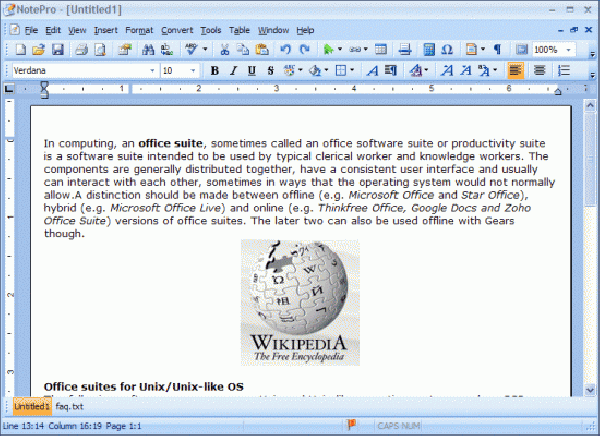Increase font size with the larger A icon

[447, 70]
